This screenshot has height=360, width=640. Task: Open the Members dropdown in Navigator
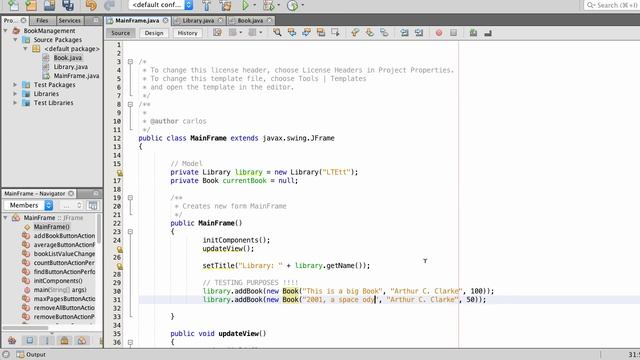click(x=29, y=205)
